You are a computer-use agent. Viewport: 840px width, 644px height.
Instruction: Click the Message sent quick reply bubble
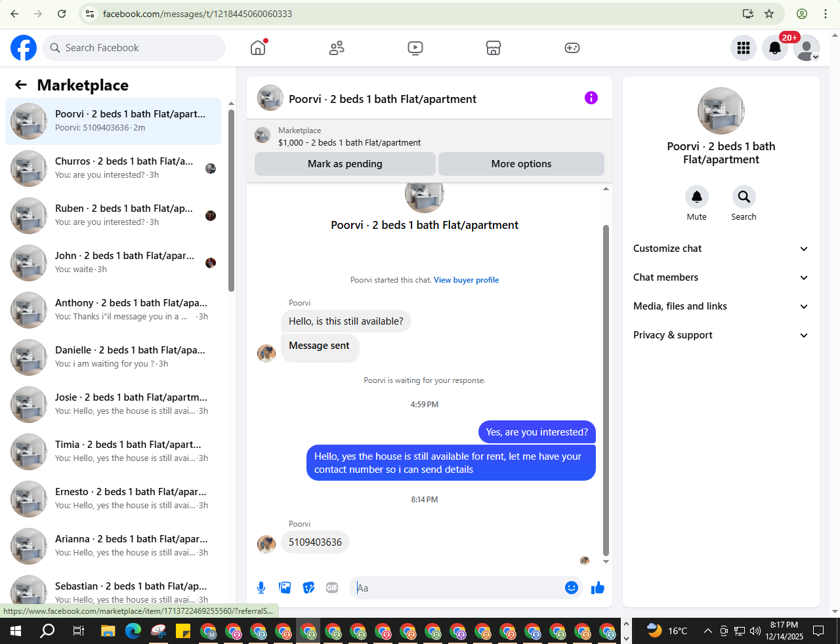tap(320, 347)
